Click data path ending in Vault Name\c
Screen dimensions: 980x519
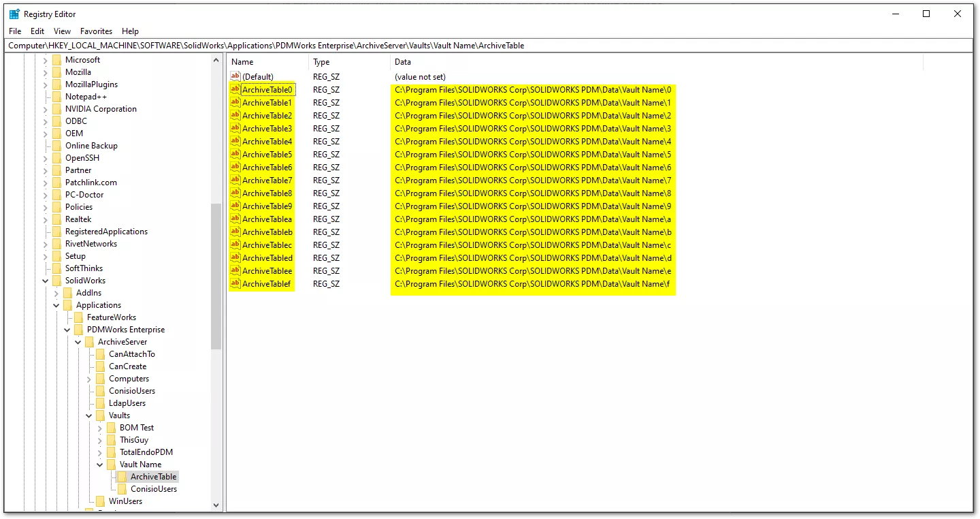(533, 245)
